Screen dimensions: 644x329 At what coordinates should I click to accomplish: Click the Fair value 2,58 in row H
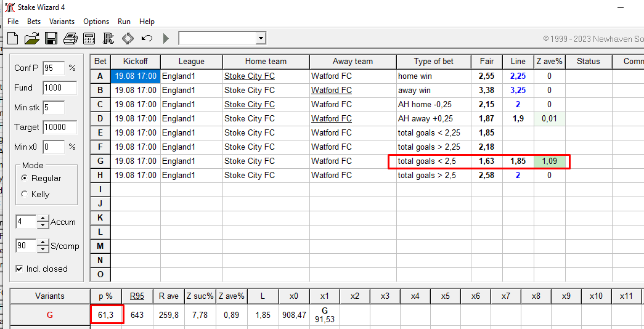(487, 176)
